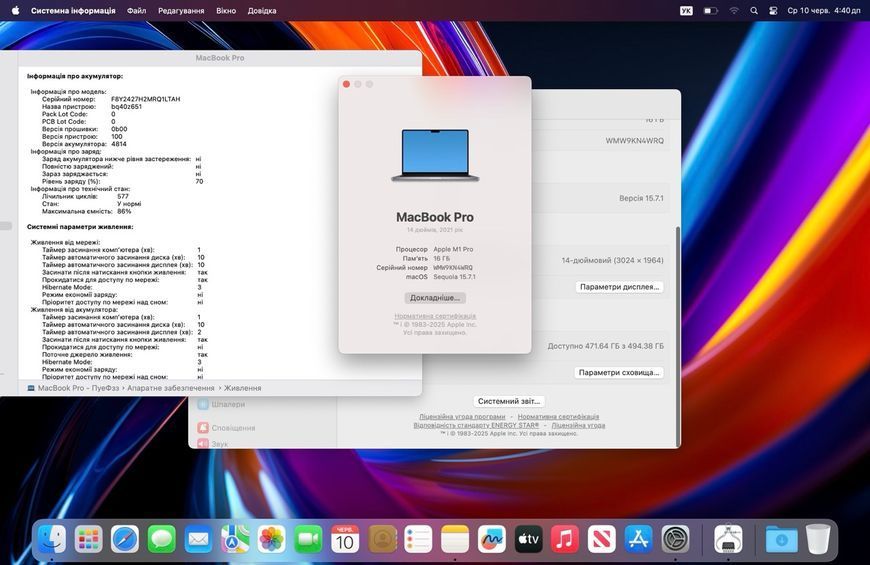This screenshot has width=870, height=565.
Task: Open the Trash in the Dock
Action: [x=818, y=539]
